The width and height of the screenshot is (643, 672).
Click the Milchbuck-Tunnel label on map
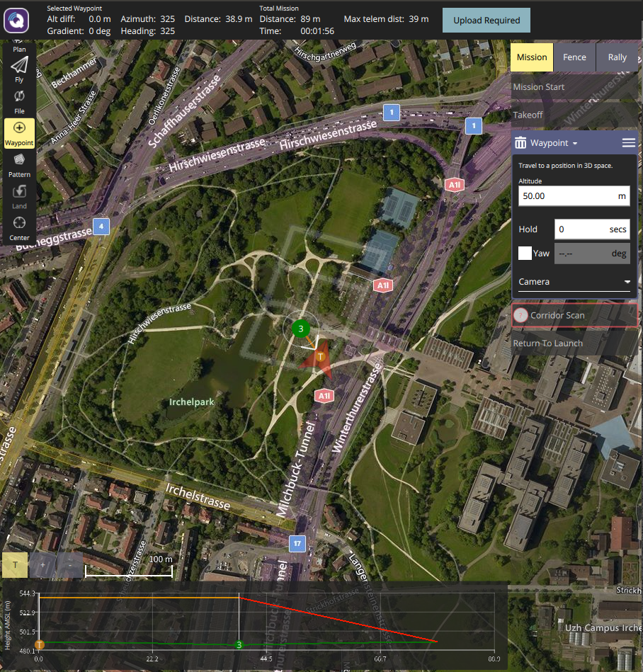[295, 469]
